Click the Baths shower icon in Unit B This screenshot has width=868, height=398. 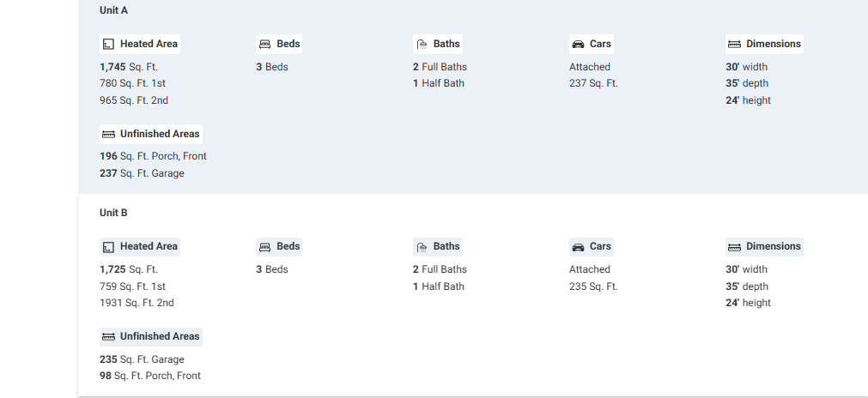(x=422, y=247)
